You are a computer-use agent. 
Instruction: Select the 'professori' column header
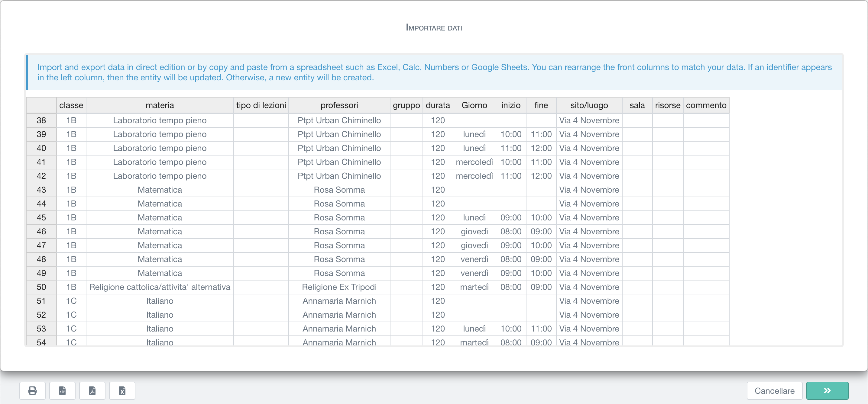pos(339,105)
